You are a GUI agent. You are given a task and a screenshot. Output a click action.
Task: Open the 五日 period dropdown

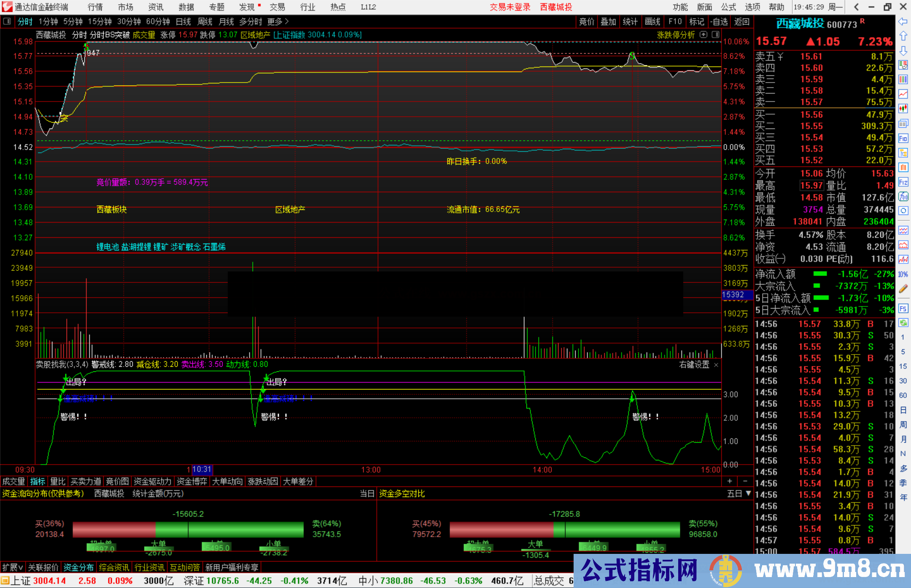739,494
